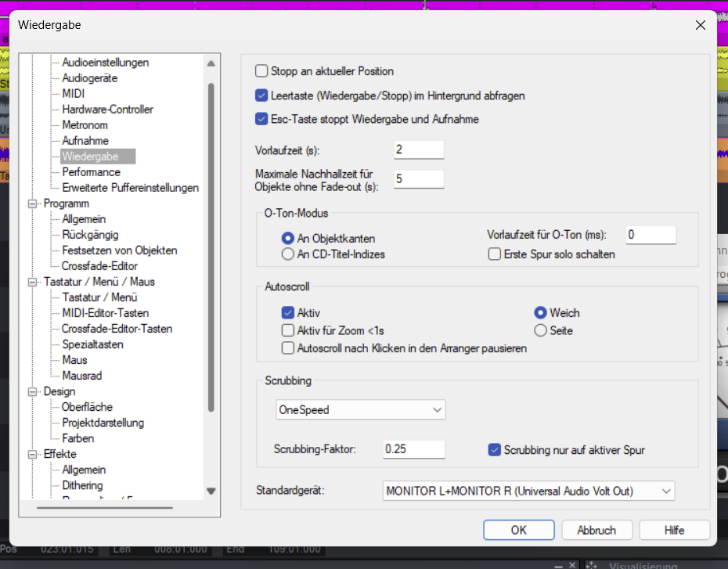Open Aufnahme settings page
This screenshot has width=728, height=569.
click(x=85, y=141)
